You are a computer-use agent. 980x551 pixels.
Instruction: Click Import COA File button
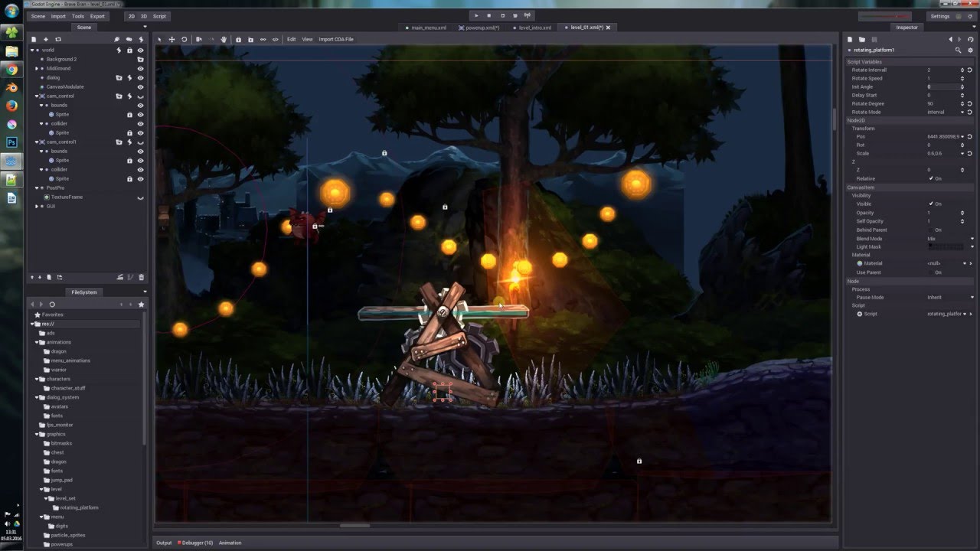(x=336, y=39)
